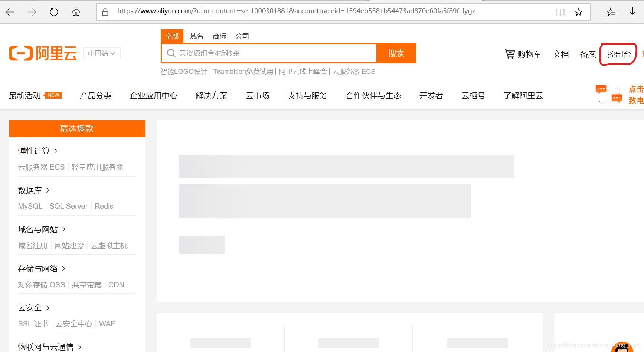Viewport: 644px width, 352px height.
Task: Click the orange chat bubbles icon
Action: tap(609, 95)
